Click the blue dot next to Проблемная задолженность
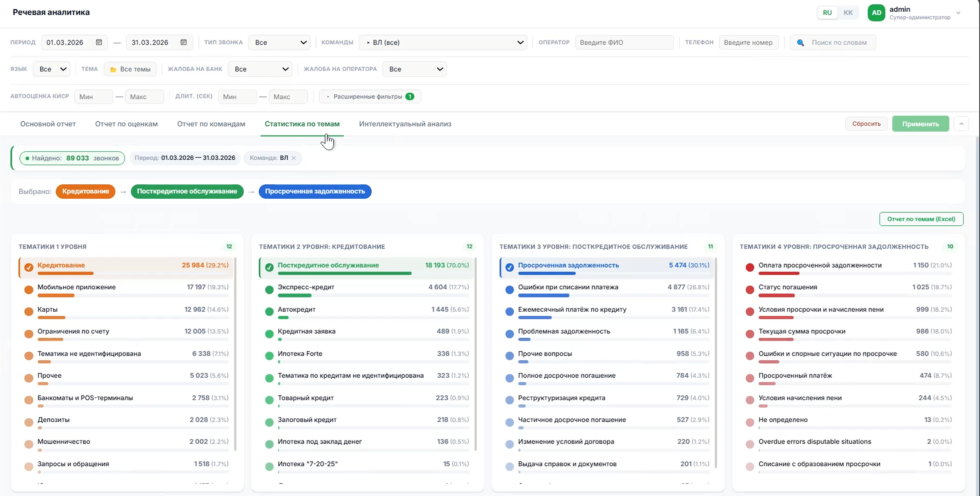 (x=510, y=334)
